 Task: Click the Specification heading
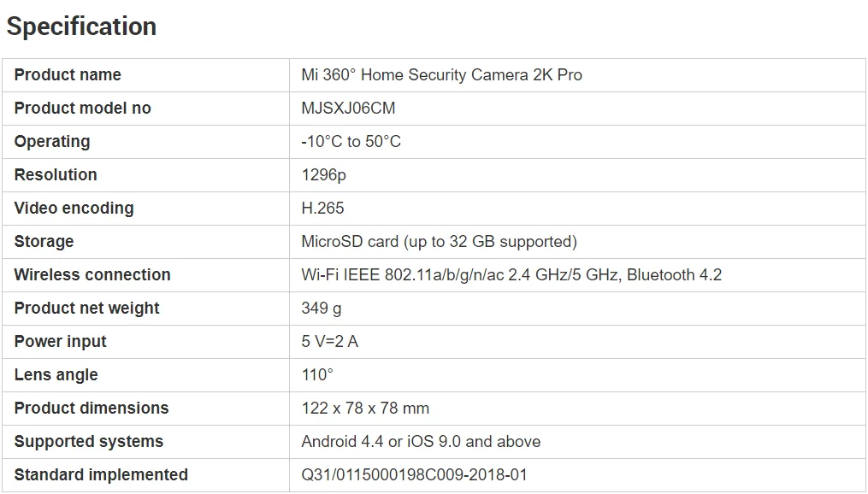81,26
